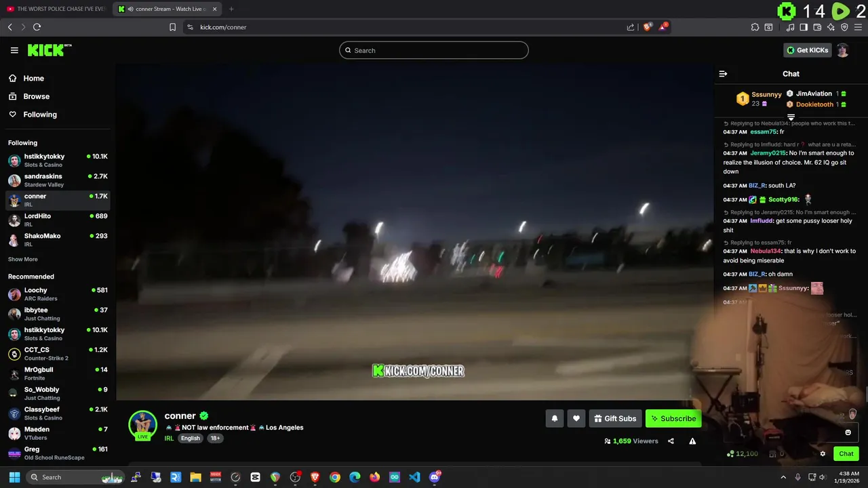868x488 pixels.
Task: Click the English language tag
Action: click(191, 439)
